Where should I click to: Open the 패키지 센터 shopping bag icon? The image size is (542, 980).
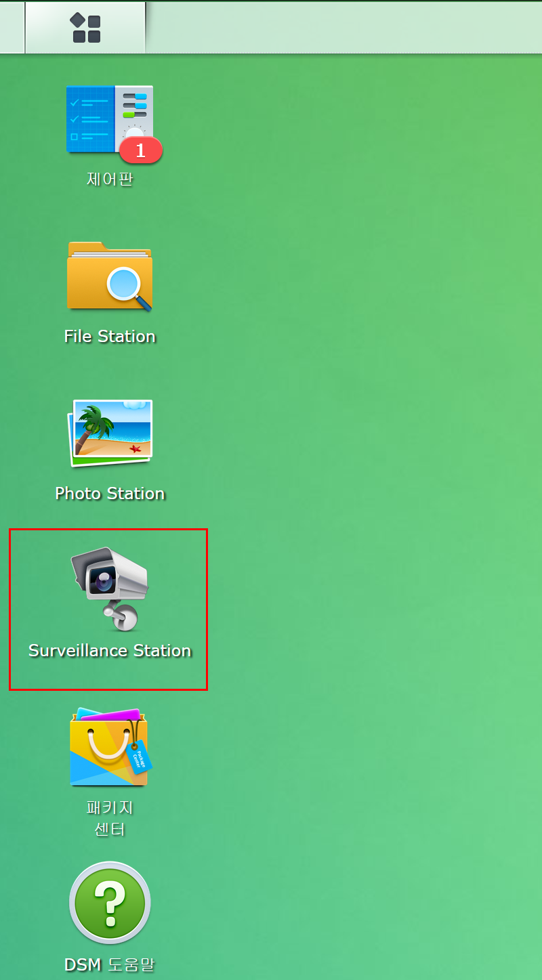[110, 747]
